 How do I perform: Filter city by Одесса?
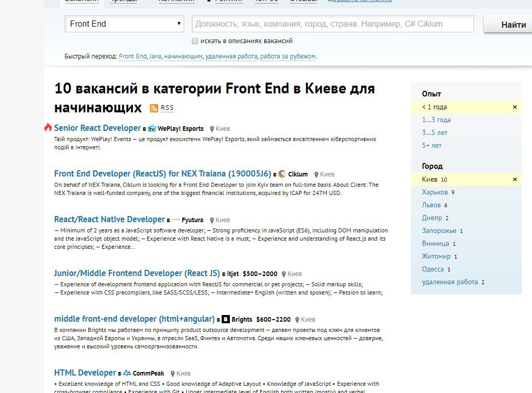[x=433, y=269]
